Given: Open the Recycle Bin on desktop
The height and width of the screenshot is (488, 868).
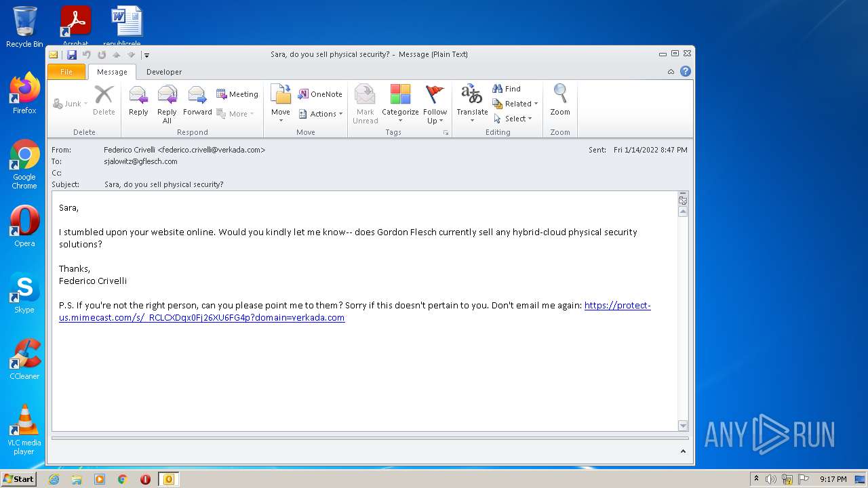Looking at the screenshot, I should (x=24, y=27).
